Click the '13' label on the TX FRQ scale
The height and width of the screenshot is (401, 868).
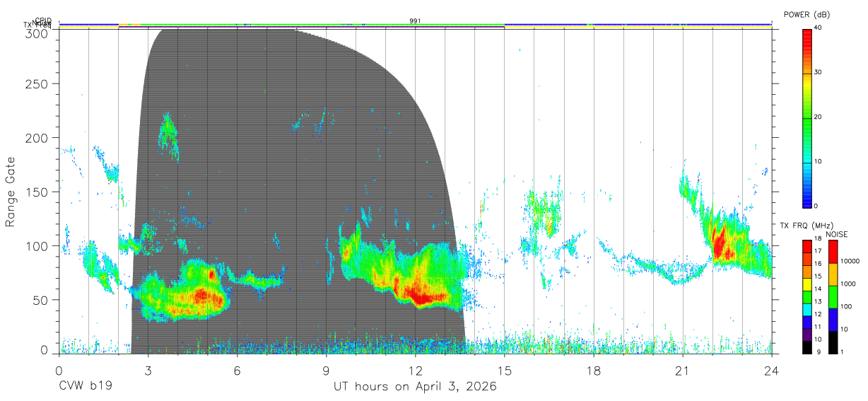pos(818,303)
